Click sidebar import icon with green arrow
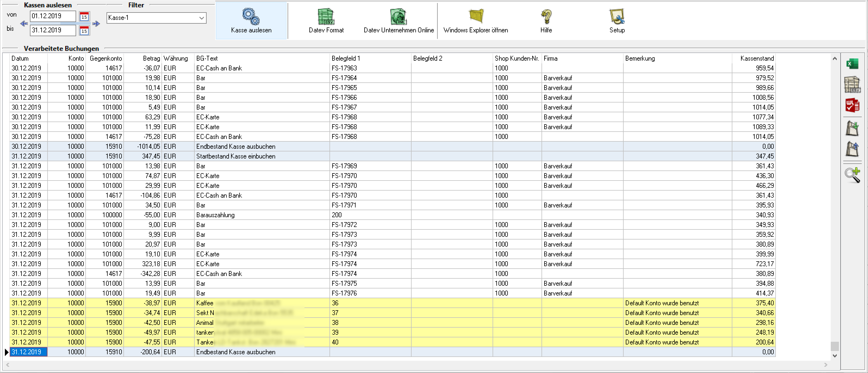 tap(852, 128)
